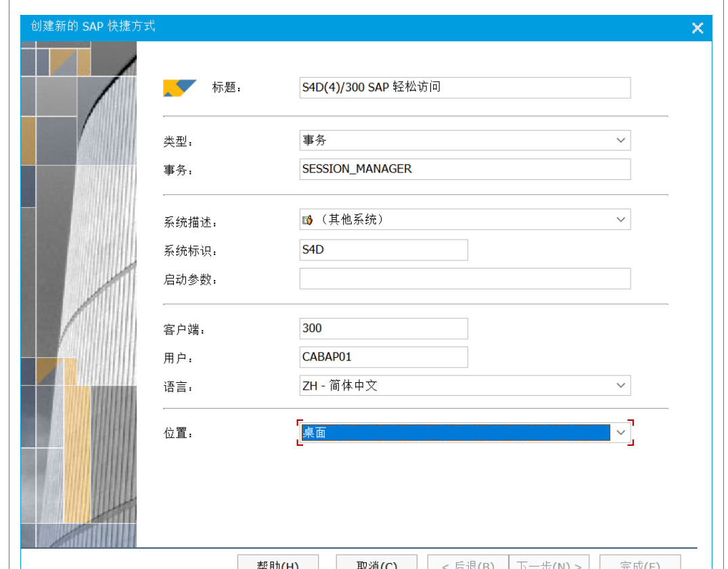Click the 语言 label text

[x=178, y=386]
